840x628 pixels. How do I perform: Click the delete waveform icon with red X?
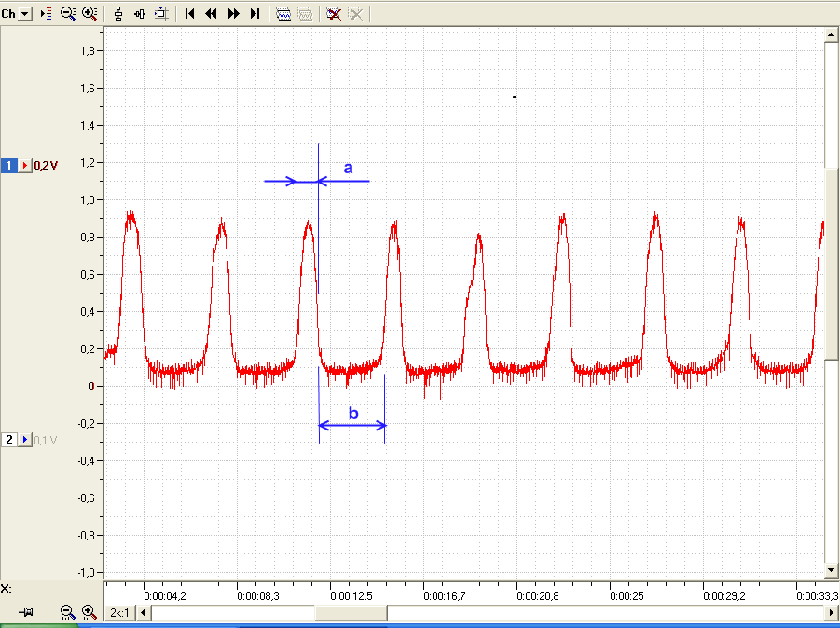coord(334,14)
